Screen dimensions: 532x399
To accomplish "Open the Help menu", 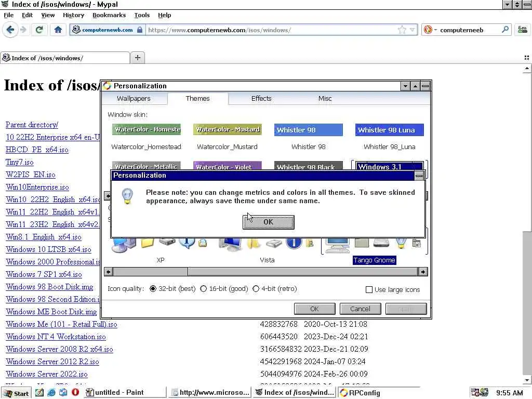I will click(x=165, y=15).
